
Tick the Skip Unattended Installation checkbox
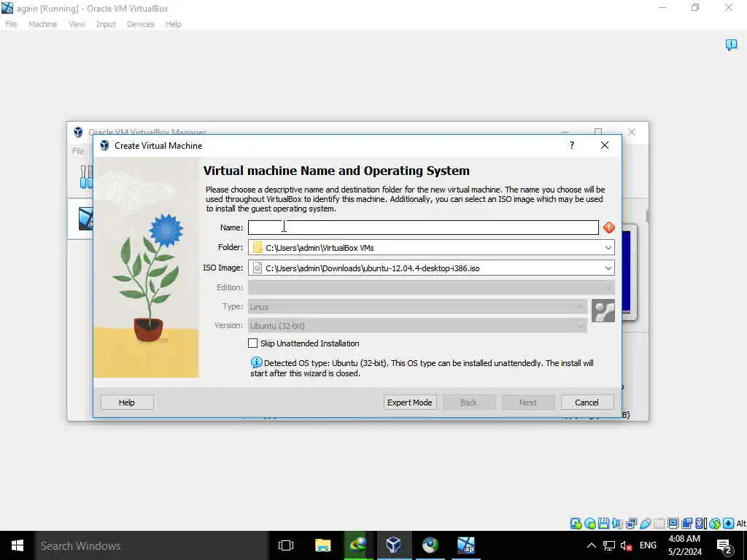pos(253,343)
